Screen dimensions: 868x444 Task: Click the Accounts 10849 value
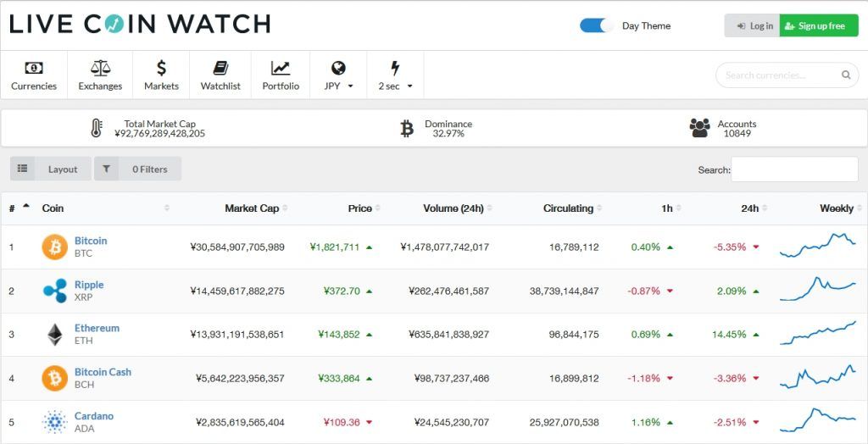737,133
